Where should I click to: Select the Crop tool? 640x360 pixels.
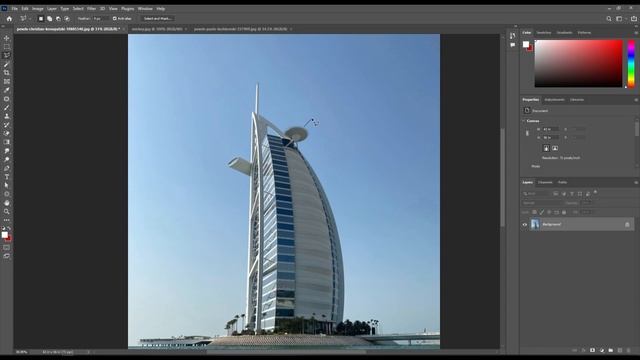[x=7, y=73]
